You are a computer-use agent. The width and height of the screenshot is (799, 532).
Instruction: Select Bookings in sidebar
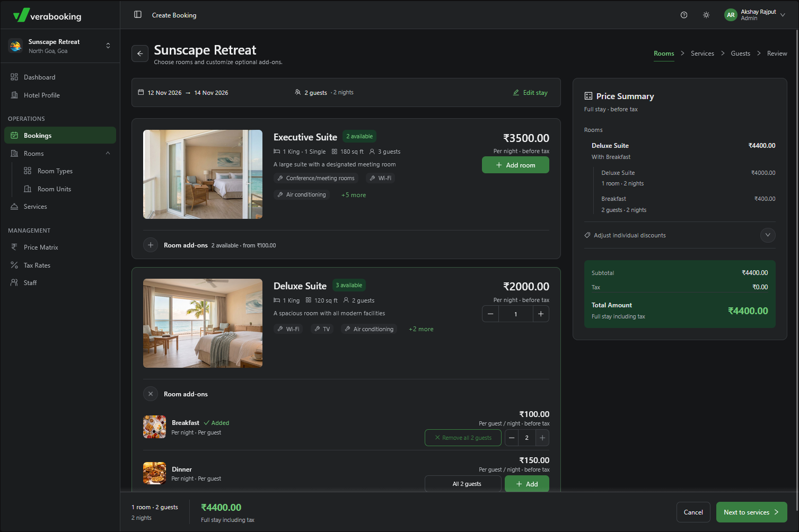tap(60, 135)
